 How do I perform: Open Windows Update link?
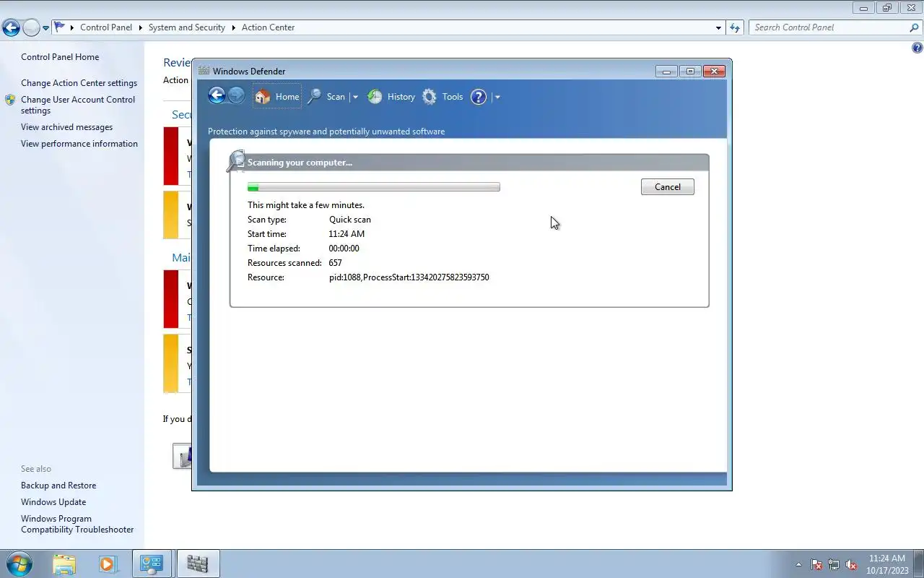[53, 502]
